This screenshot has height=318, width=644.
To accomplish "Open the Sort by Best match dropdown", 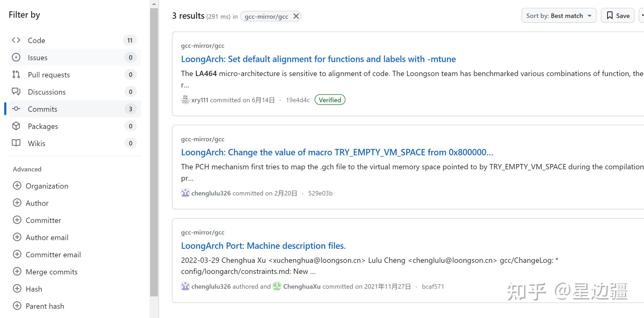I will 559,16.
